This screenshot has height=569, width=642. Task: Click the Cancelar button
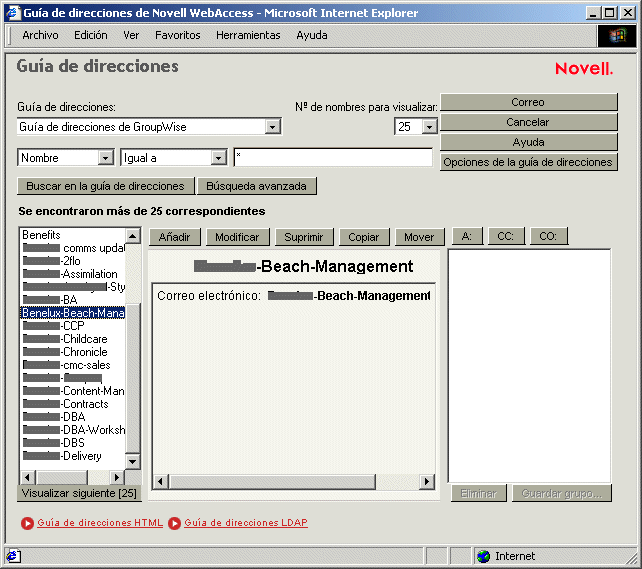[x=529, y=122]
